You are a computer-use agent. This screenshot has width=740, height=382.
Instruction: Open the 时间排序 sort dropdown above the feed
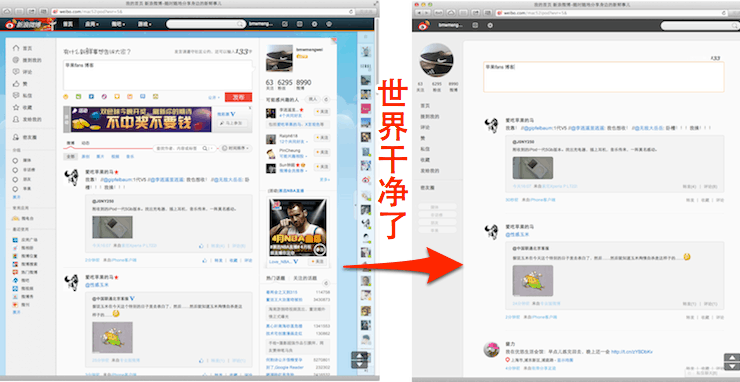pyautogui.click(x=236, y=148)
